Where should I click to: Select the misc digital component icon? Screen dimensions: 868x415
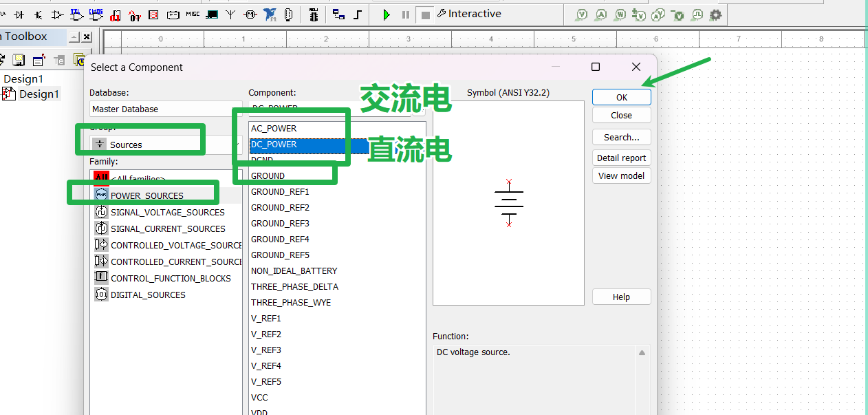point(116,15)
